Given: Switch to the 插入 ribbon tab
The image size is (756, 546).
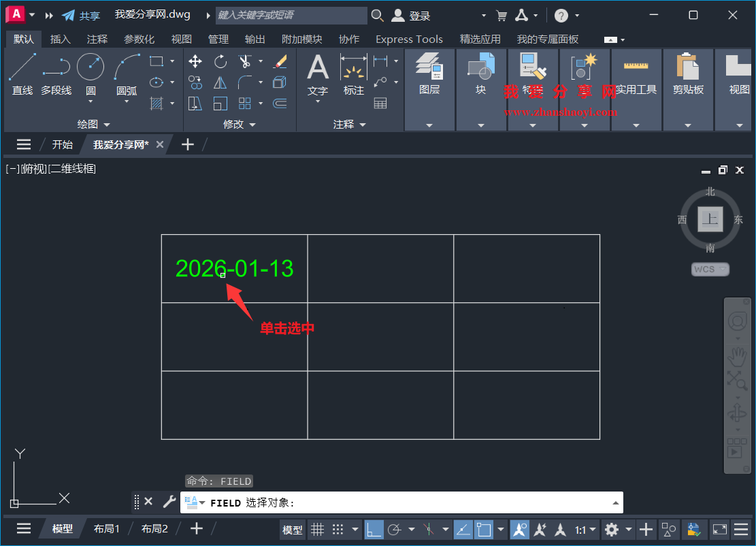Looking at the screenshot, I should pos(60,39).
